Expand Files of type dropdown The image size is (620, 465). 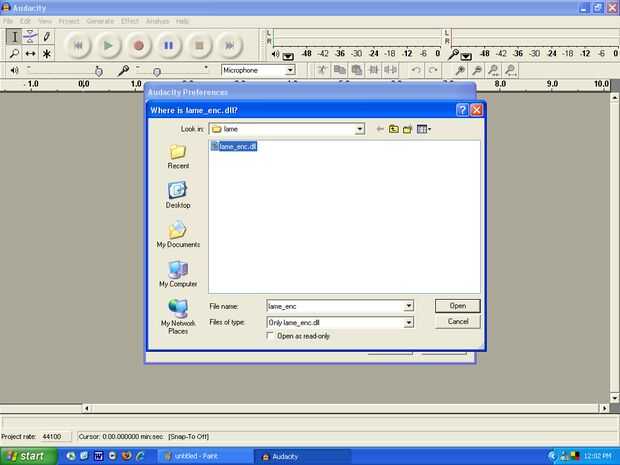(408, 323)
